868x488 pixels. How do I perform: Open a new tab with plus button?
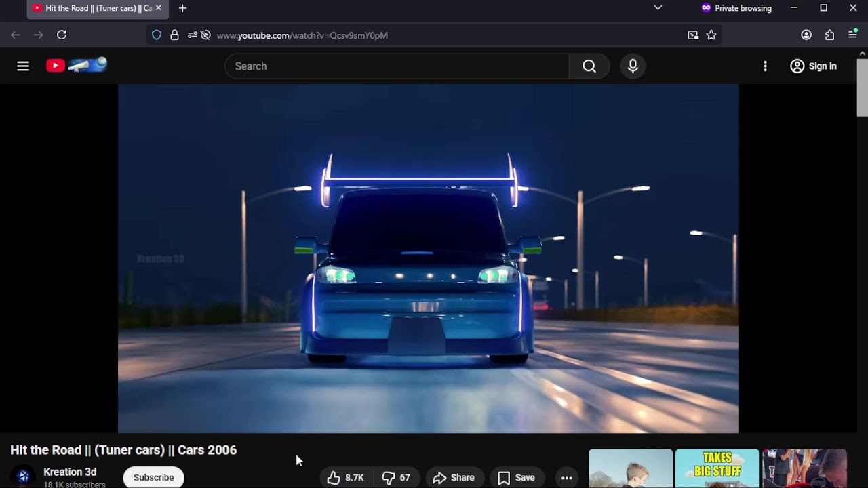coord(182,8)
